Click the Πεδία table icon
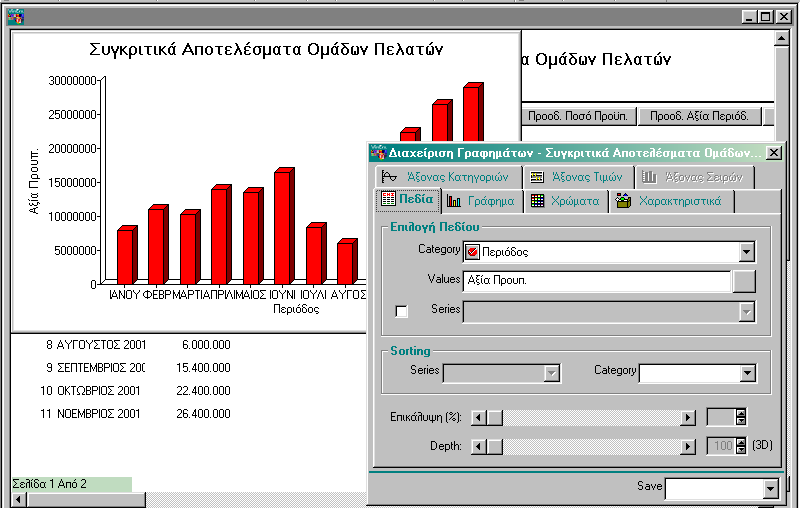 point(388,199)
